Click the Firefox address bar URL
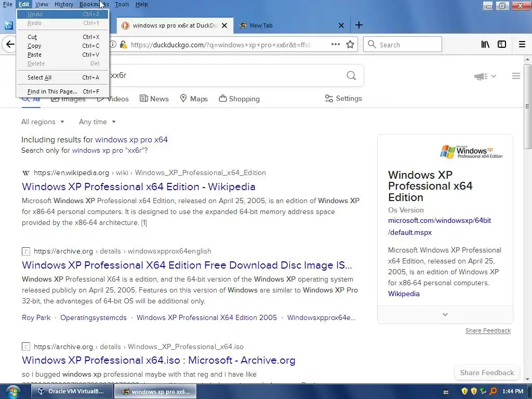 click(x=220, y=45)
